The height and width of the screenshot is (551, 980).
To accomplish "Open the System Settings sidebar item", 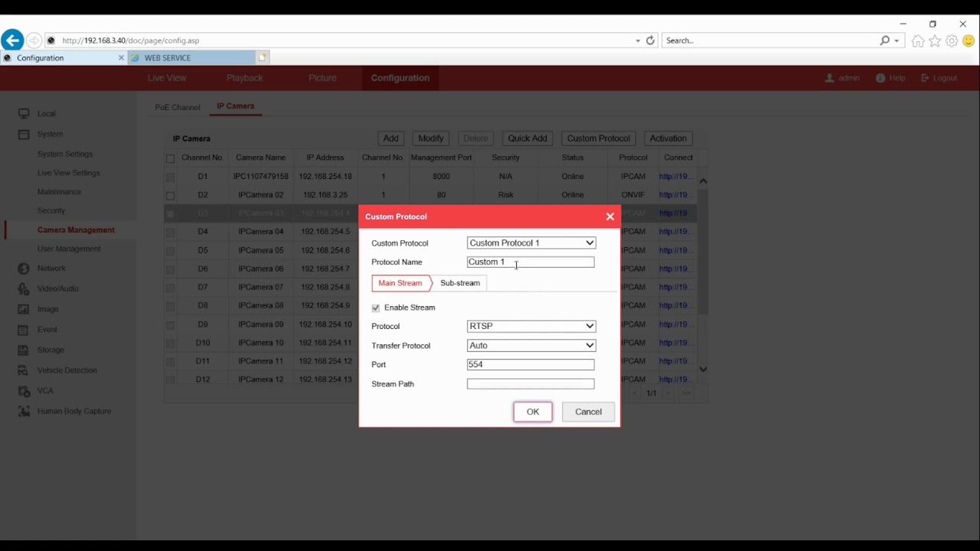I will pos(65,154).
